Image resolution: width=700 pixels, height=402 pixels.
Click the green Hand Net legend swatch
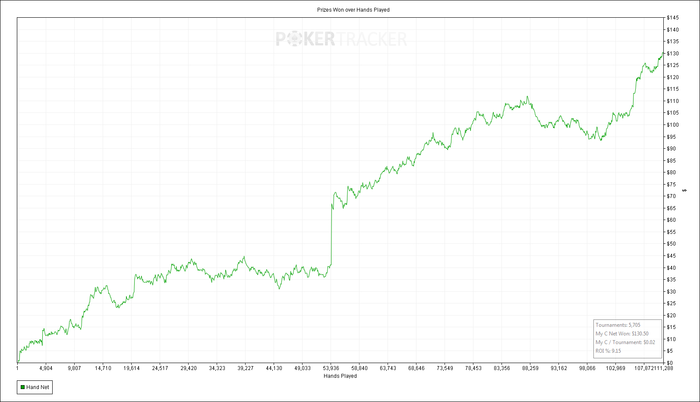23,387
